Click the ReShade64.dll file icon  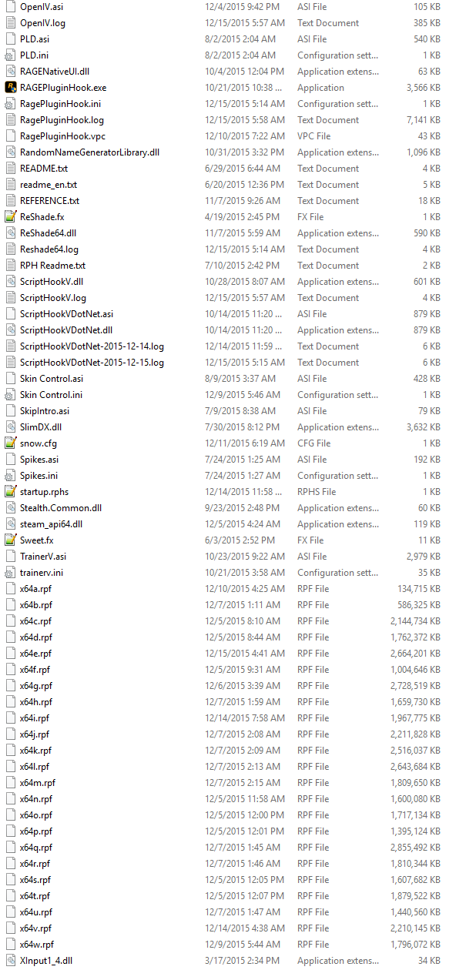(11, 233)
